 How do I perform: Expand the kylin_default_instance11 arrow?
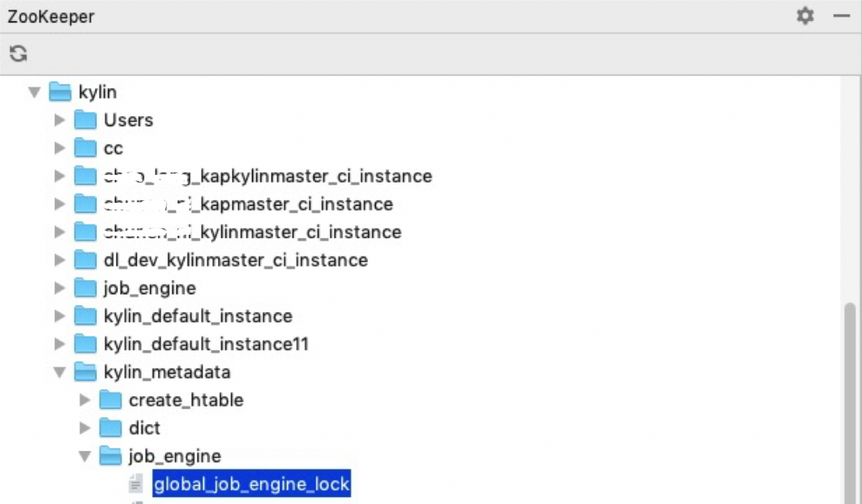pos(59,344)
